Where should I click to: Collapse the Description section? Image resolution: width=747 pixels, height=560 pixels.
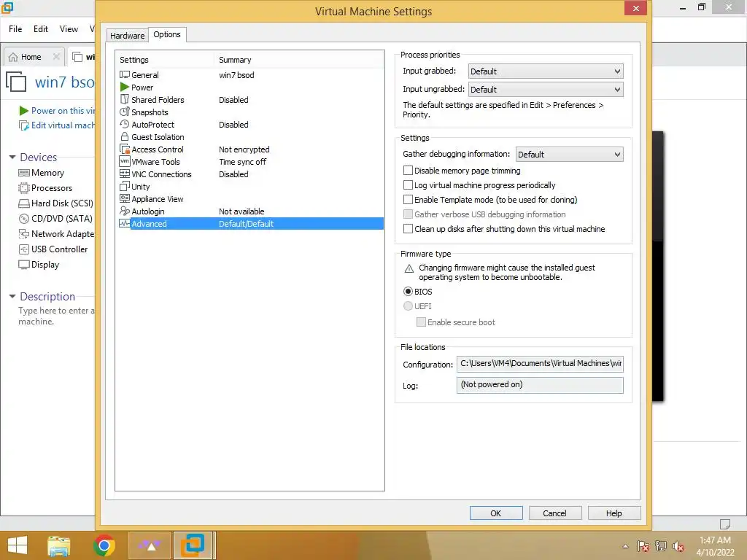point(12,296)
